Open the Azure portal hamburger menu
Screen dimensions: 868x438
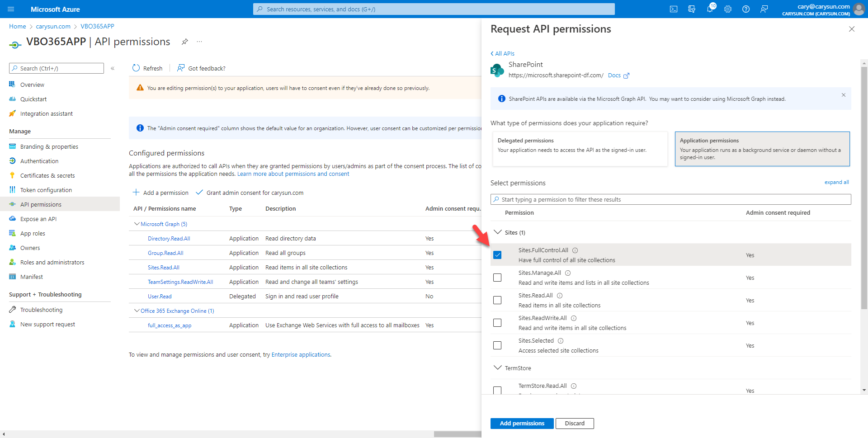11,9
